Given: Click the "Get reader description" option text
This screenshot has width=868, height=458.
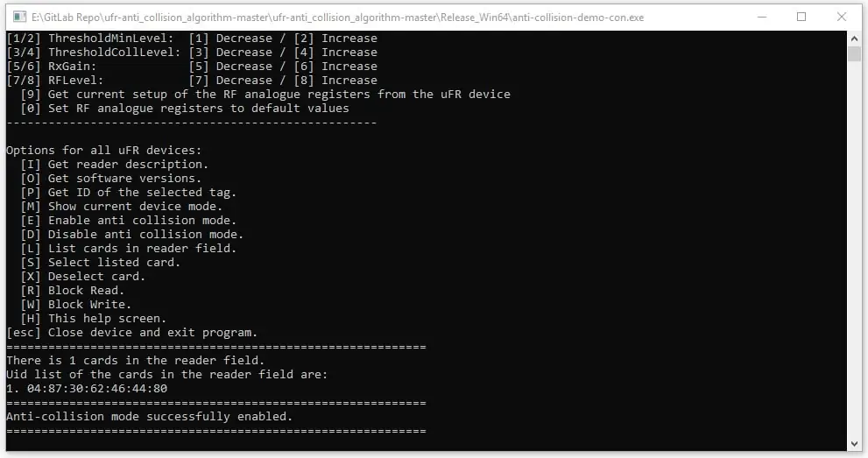Looking at the screenshot, I should pyautogui.click(x=128, y=165).
